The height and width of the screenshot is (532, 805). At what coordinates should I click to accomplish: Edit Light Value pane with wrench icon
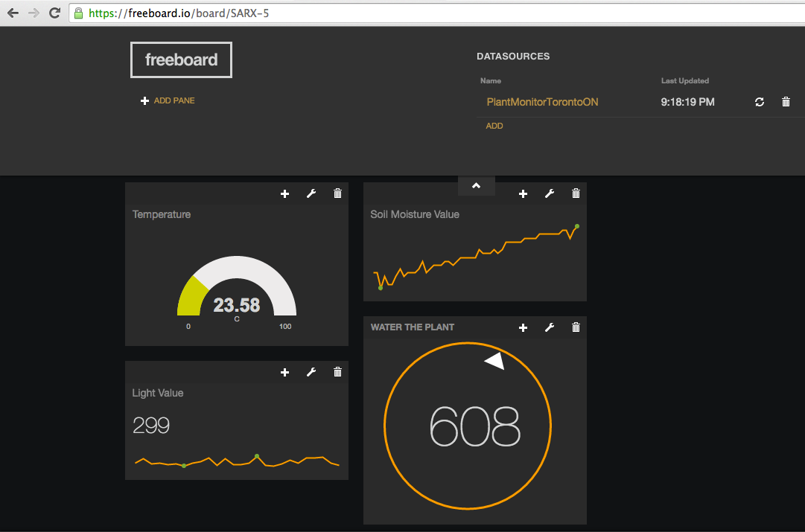(311, 373)
